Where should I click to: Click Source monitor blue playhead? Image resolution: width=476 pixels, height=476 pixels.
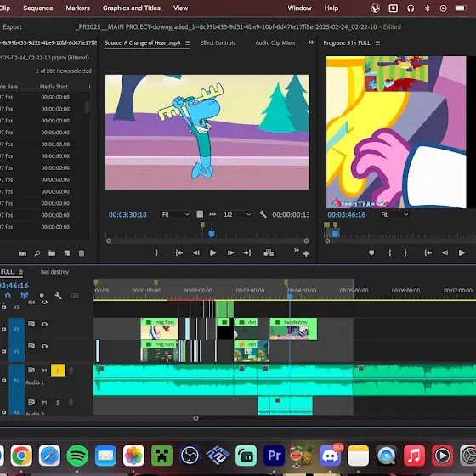(x=212, y=233)
